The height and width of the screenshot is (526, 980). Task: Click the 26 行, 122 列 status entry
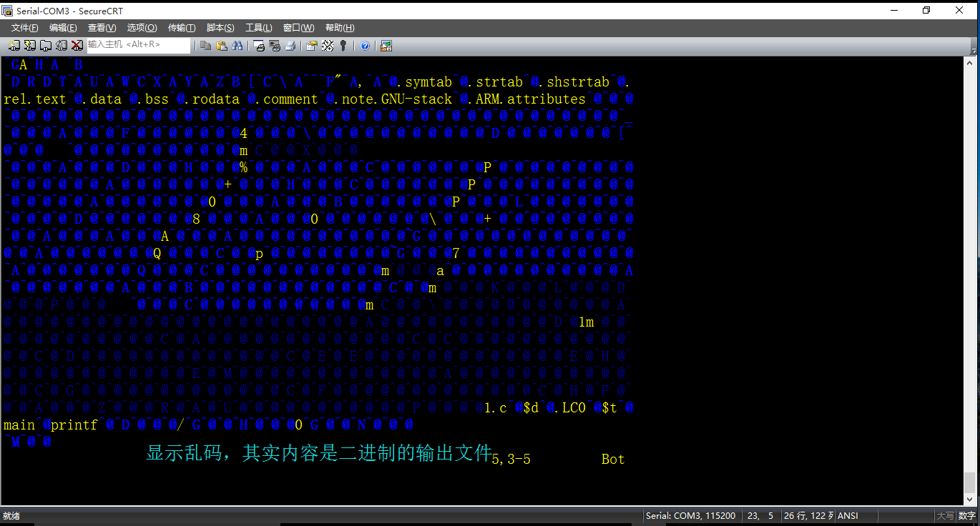[x=809, y=516]
